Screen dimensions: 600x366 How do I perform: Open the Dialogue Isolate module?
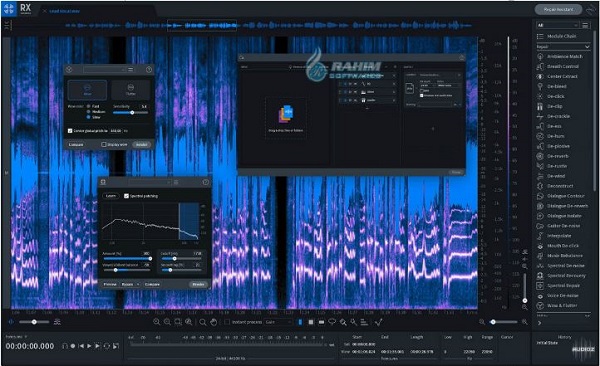(559, 216)
